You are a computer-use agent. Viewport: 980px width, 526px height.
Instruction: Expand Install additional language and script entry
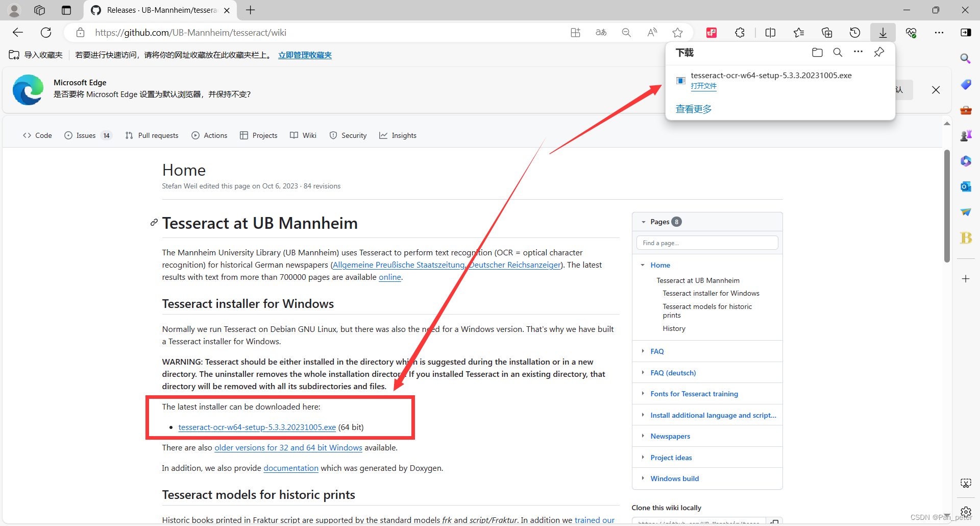[x=643, y=415]
